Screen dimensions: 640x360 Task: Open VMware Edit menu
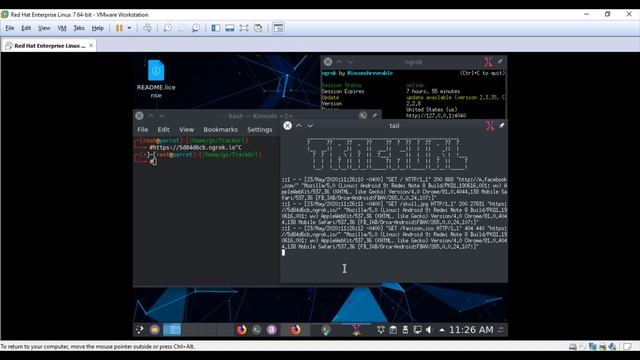pyautogui.click(x=26, y=28)
